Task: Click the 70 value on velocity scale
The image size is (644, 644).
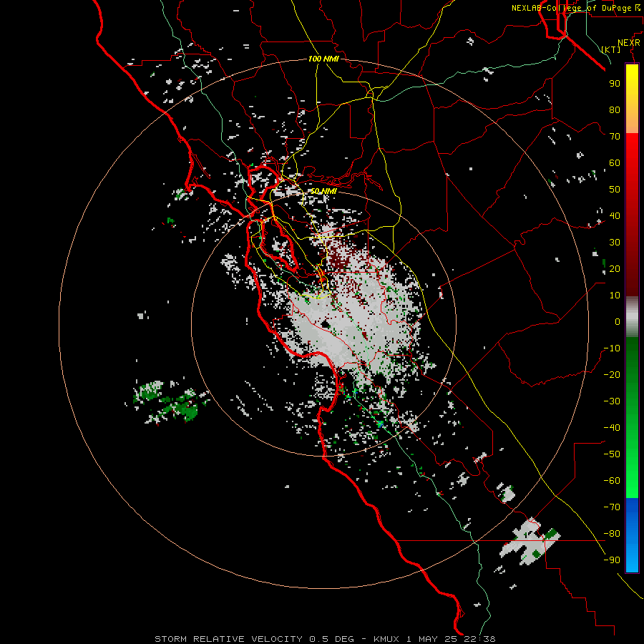Action: pyautogui.click(x=615, y=137)
